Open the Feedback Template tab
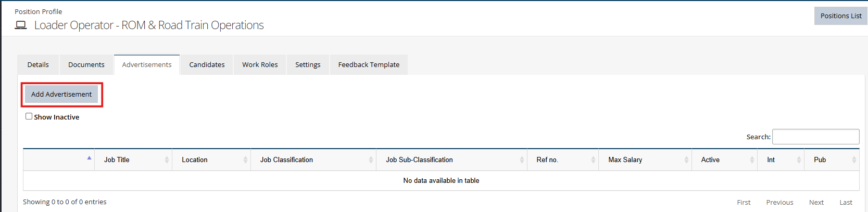The width and height of the screenshot is (868, 212). click(x=369, y=65)
